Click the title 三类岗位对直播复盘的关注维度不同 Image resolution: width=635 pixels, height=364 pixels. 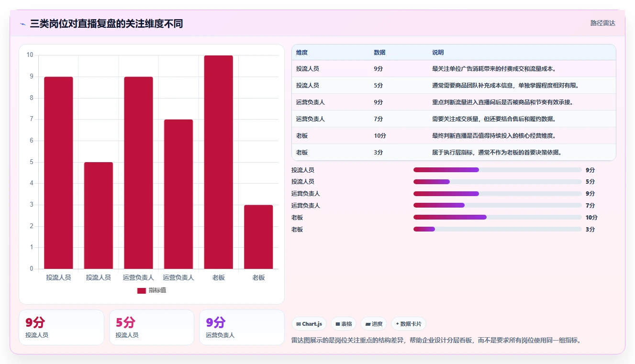(x=106, y=23)
